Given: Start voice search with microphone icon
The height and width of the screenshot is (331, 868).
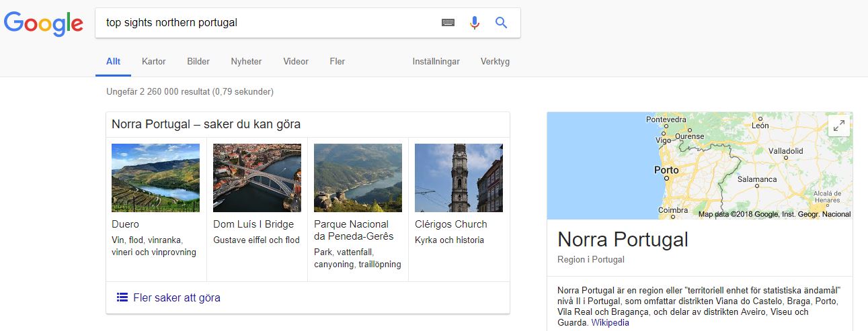Looking at the screenshot, I should click(475, 23).
